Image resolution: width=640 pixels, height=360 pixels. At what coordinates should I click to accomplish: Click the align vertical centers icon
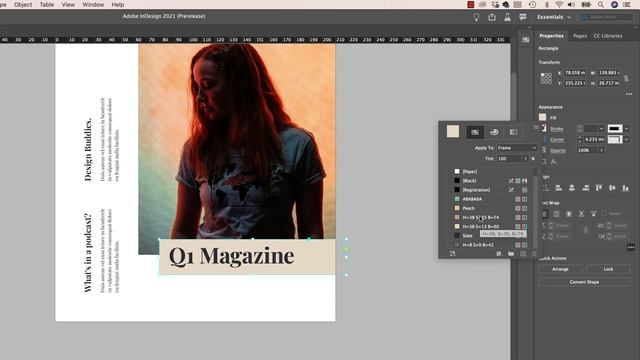pyautogui.click(x=612, y=188)
